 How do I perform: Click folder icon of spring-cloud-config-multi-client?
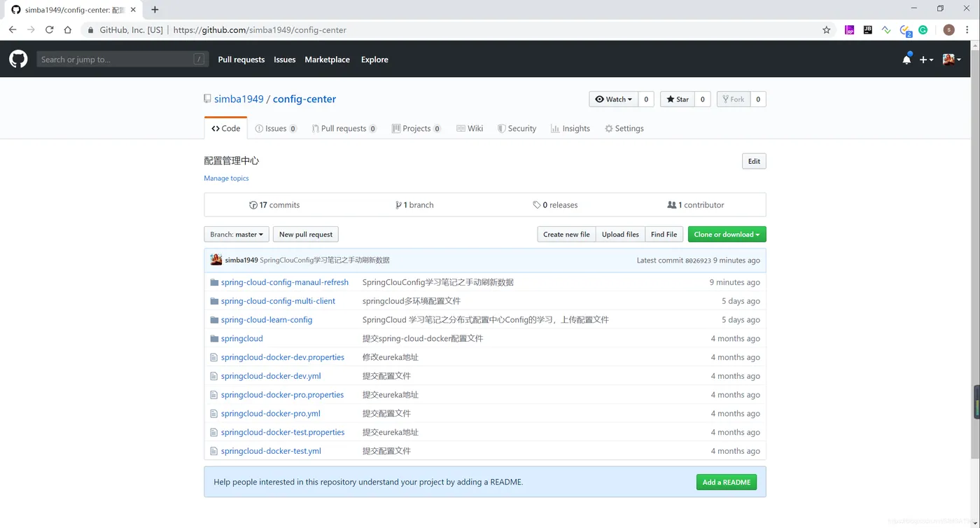215,301
